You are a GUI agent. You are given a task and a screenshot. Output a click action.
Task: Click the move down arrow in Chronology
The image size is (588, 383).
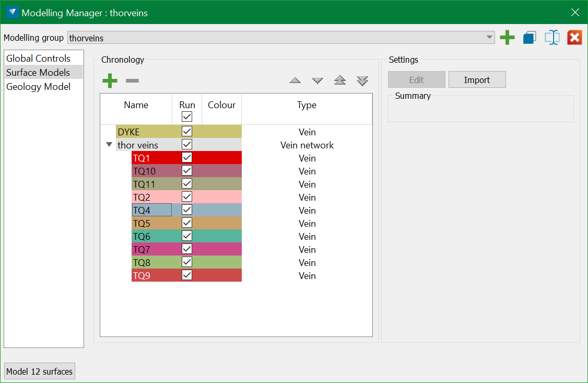317,80
